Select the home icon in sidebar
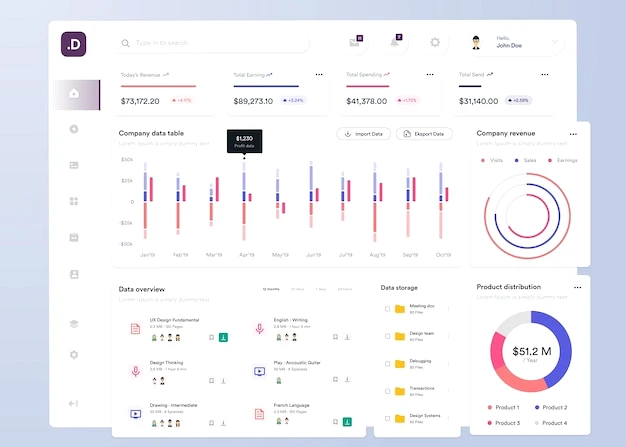This screenshot has width=626, height=447. click(x=74, y=93)
